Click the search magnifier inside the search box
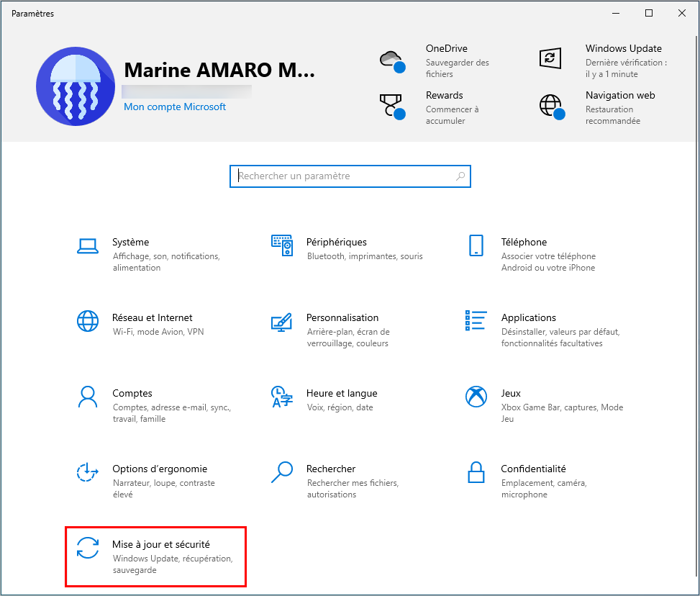The width and height of the screenshot is (700, 596). 460,176
